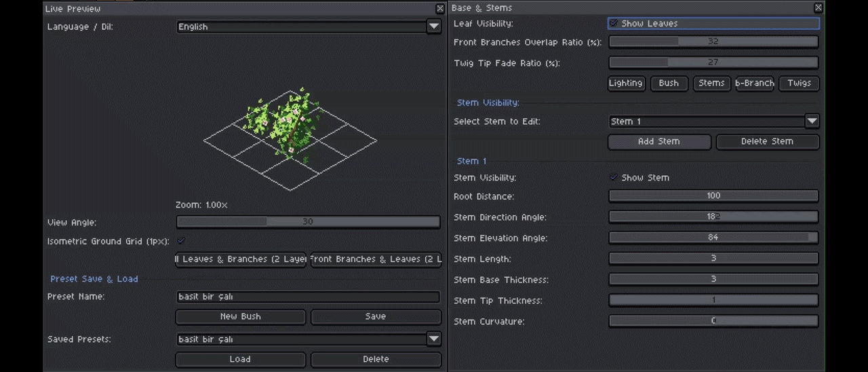Click the Stem 1 section heading
The image size is (868, 372).
tap(471, 161)
